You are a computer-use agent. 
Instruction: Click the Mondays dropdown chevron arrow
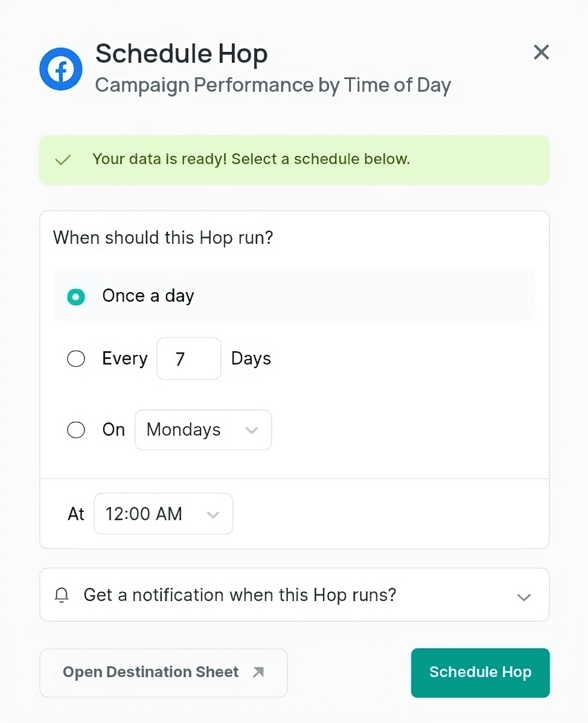point(252,431)
